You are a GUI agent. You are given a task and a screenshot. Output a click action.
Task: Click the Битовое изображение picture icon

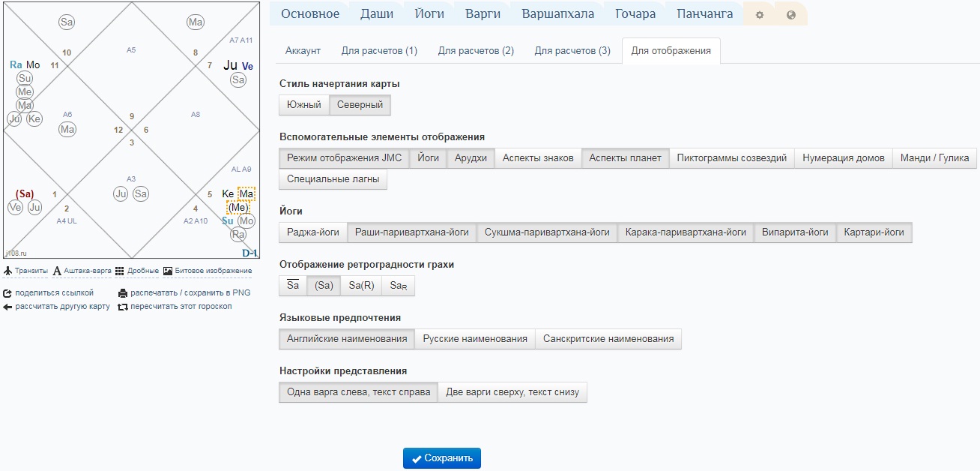[168, 271]
